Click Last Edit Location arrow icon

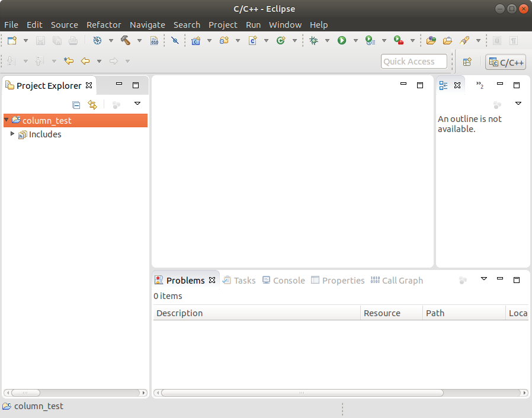point(69,61)
